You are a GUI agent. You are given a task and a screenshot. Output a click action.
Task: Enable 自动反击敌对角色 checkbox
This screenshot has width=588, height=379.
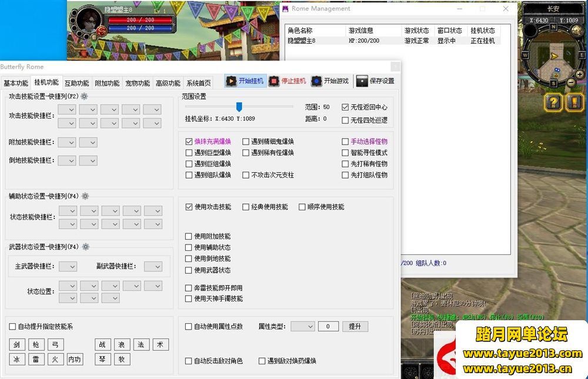[189, 361]
